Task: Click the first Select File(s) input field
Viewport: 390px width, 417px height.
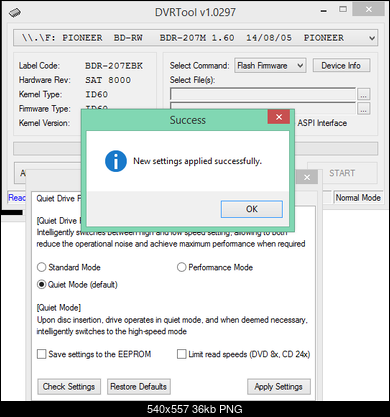Action: coord(263,94)
